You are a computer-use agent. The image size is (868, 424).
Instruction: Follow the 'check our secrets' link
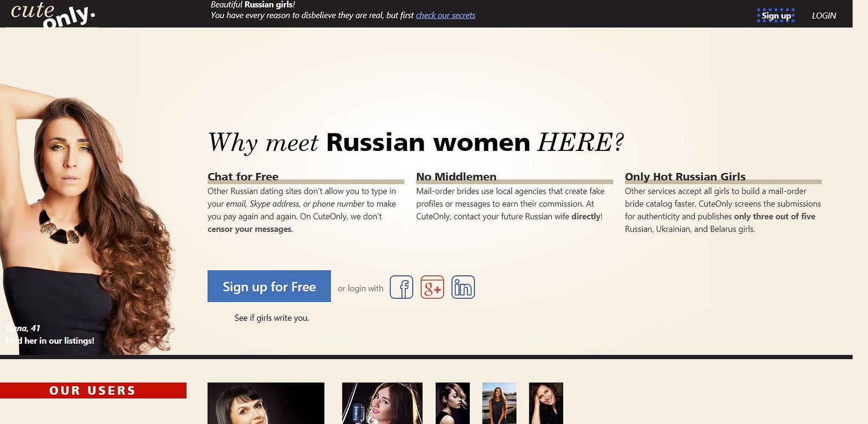click(x=445, y=15)
